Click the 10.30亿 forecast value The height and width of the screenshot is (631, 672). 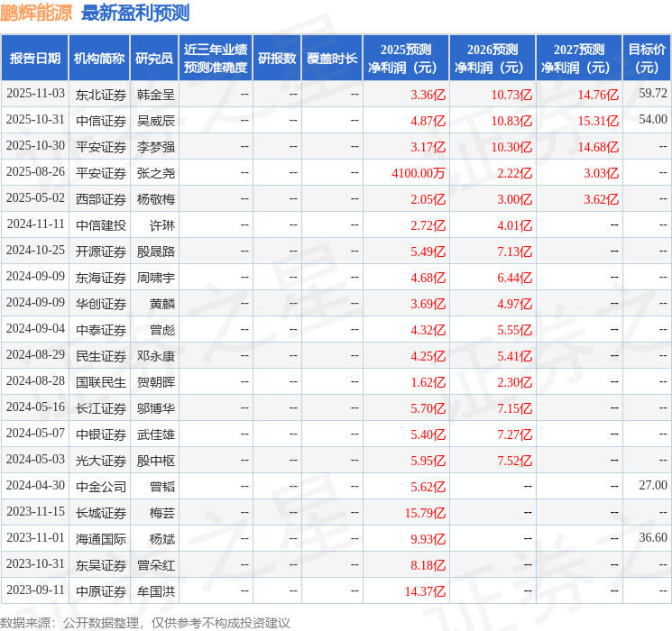click(511, 147)
